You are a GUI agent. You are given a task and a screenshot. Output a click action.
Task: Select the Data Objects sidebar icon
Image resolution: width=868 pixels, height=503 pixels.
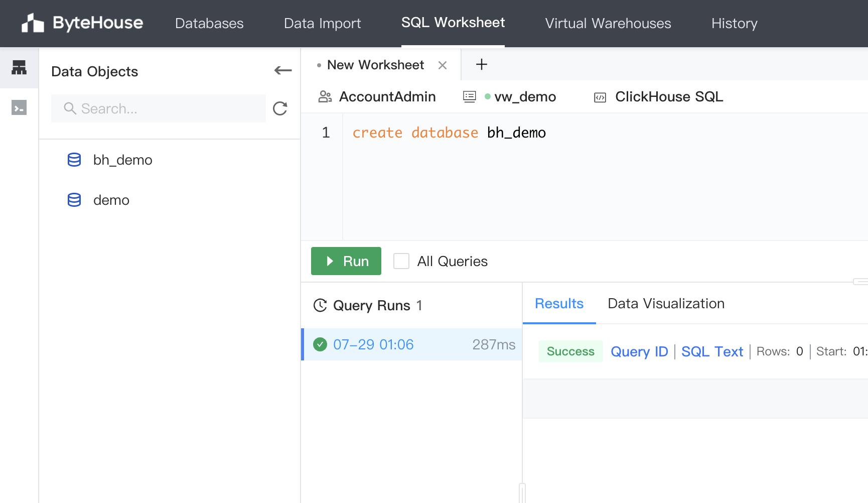pyautogui.click(x=19, y=68)
